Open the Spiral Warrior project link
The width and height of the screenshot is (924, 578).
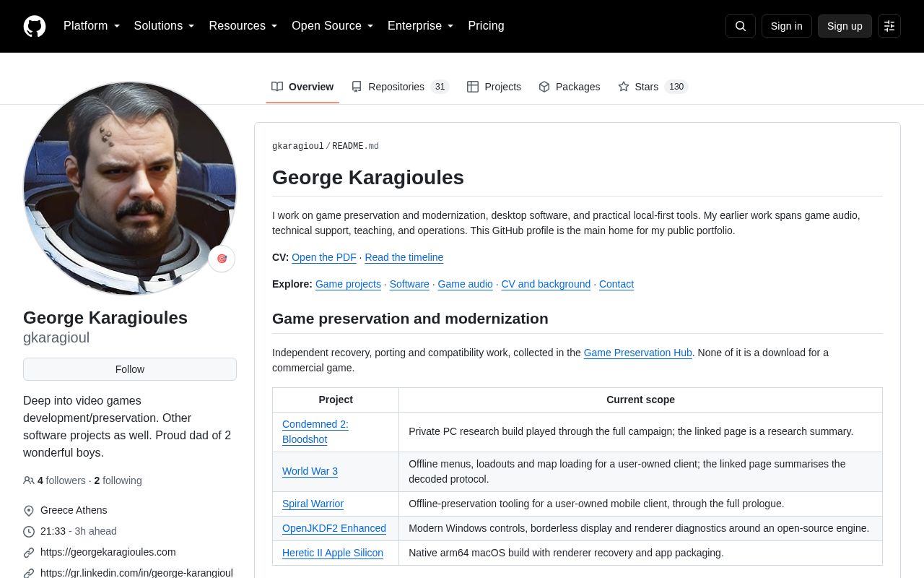point(313,504)
